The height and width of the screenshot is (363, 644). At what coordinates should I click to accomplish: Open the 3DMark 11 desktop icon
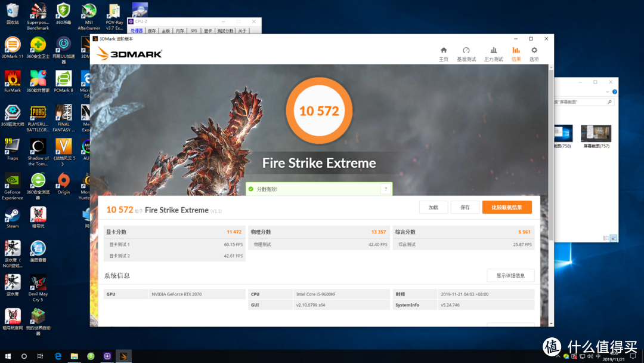[13, 48]
